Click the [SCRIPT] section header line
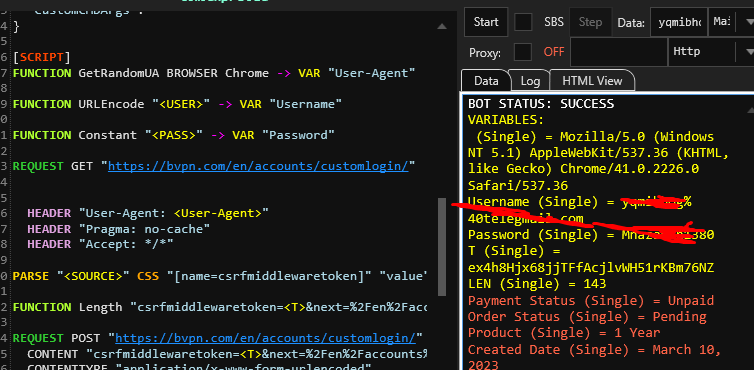The height and width of the screenshot is (370, 754). tap(41, 58)
